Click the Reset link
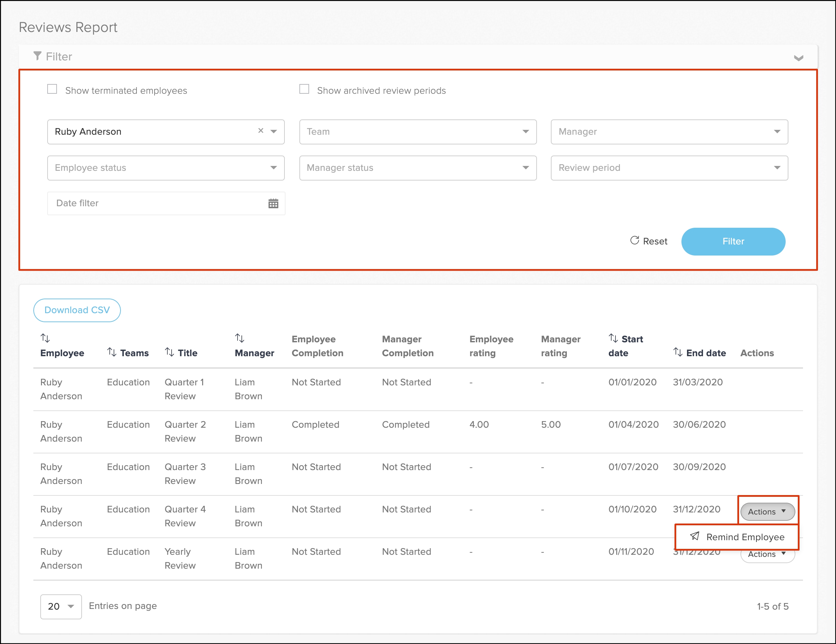Viewport: 836px width, 644px height. 648,241
